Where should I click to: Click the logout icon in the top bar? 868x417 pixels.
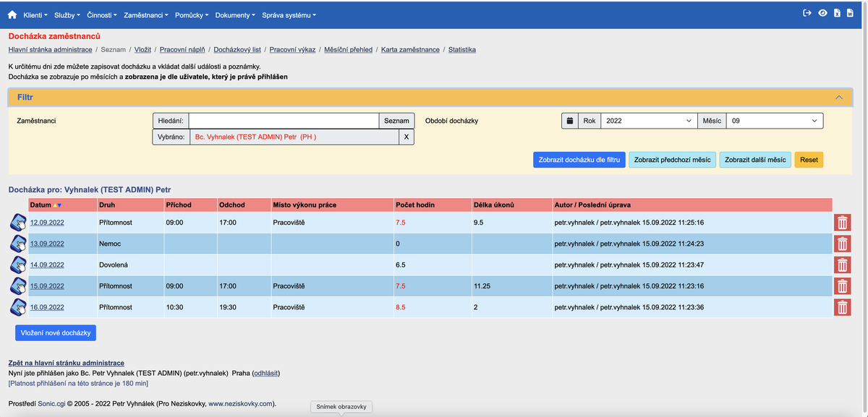pos(807,13)
